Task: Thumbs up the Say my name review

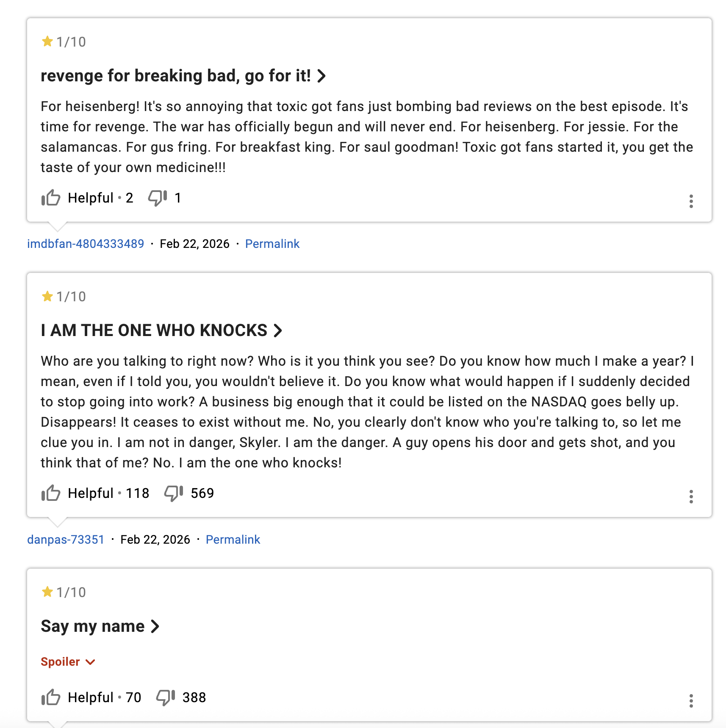Action: point(51,697)
